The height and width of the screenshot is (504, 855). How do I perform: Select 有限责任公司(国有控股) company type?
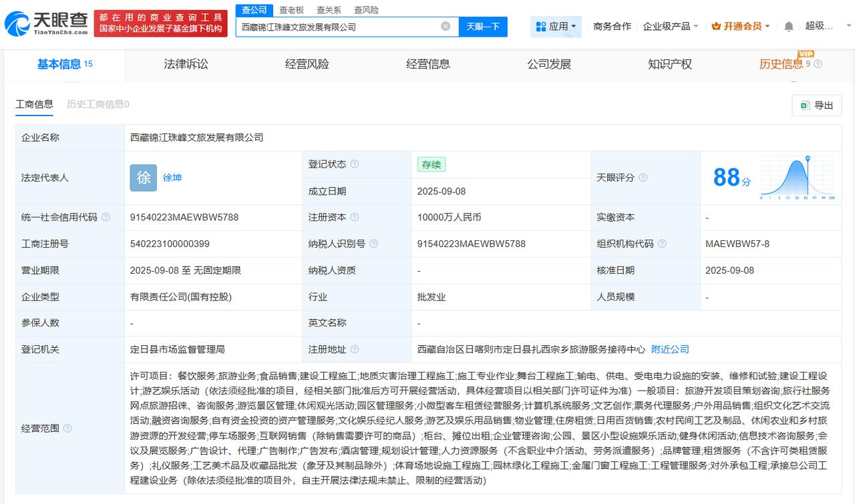pos(181,296)
